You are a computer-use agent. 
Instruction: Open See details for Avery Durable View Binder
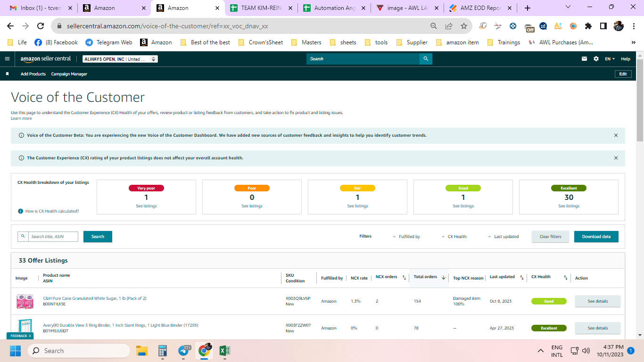point(598,328)
